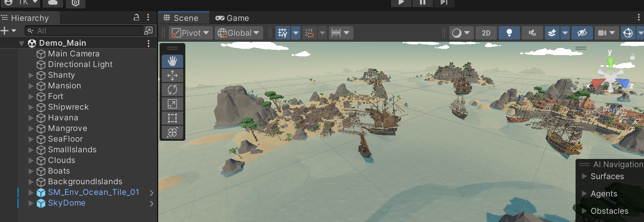Open the create plus dropdown in Hierarchy
The height and width of the screenshot is (222, 644).
pos(9,31)
